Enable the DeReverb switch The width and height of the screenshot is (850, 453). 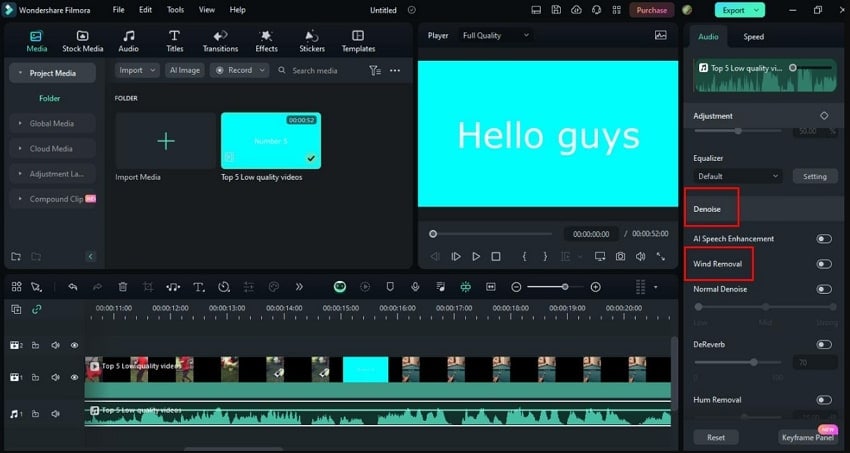click(823, 345)
